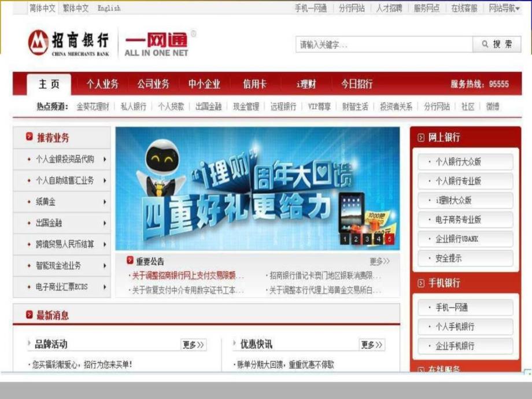
Task: Switch language to English
Action: pos(109,8)
